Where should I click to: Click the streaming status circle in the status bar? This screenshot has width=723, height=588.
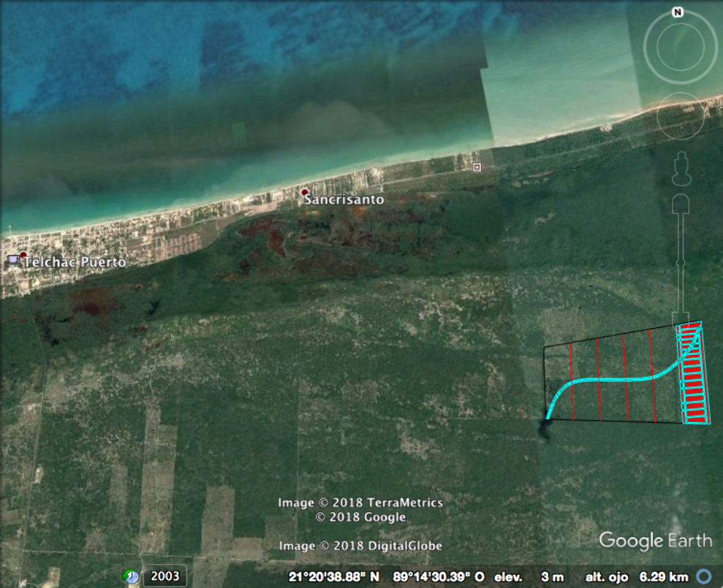pos(704,576)
